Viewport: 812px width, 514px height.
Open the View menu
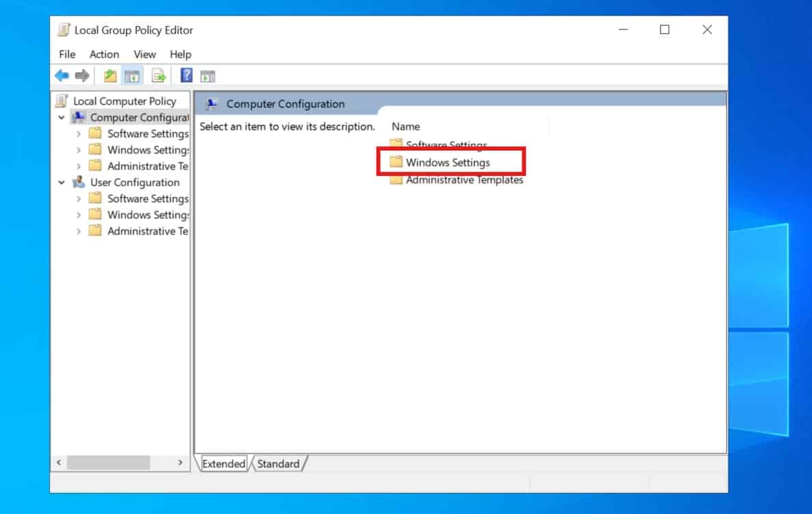click(144, 54)
